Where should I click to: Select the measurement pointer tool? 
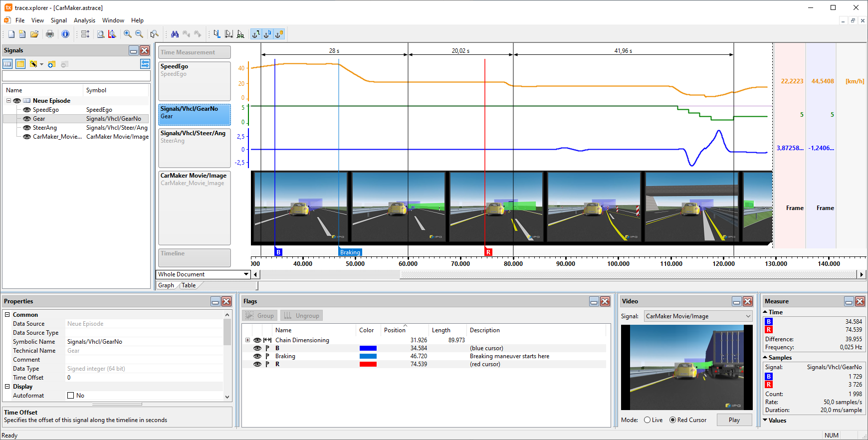pos(228,34)
